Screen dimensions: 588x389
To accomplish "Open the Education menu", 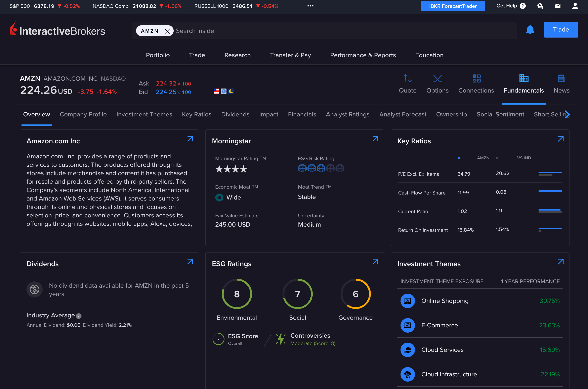I will click(429, 55).
